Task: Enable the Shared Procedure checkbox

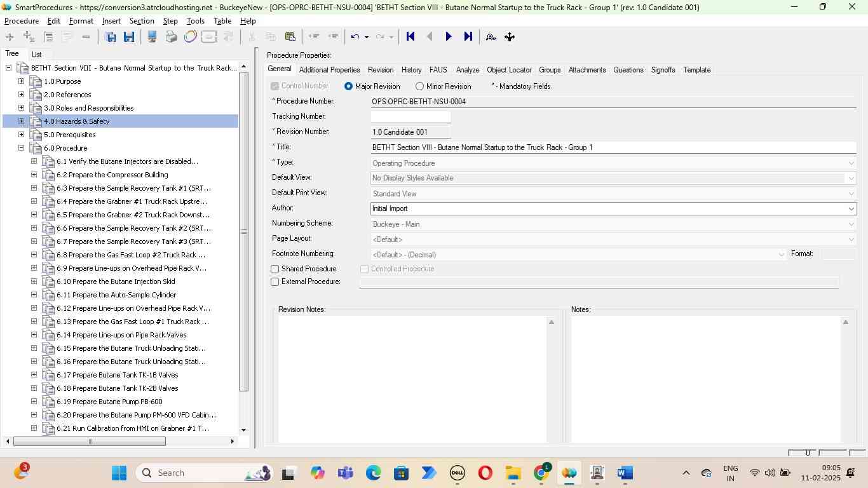Action: coord(275,269)
